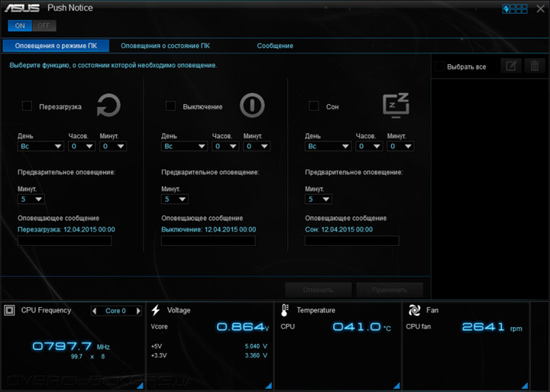Viewport: 550px width, 392px height.
Task: Tick the Выбрать все checkbox
Action: coord(439,66)
